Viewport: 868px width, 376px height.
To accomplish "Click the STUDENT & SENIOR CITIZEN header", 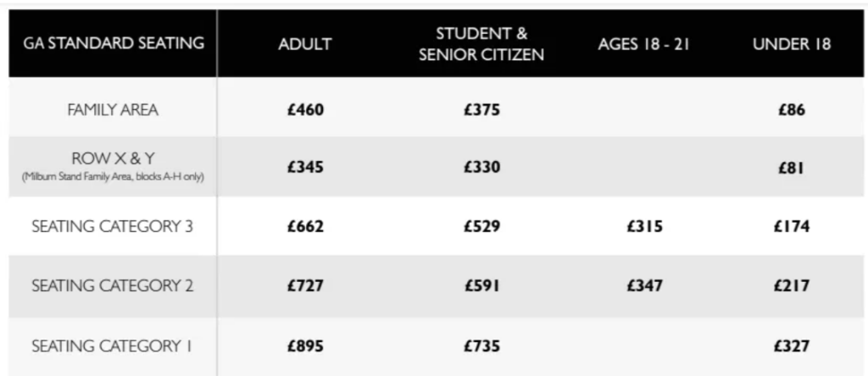I will pyautogui.click(x=481, y=45).
